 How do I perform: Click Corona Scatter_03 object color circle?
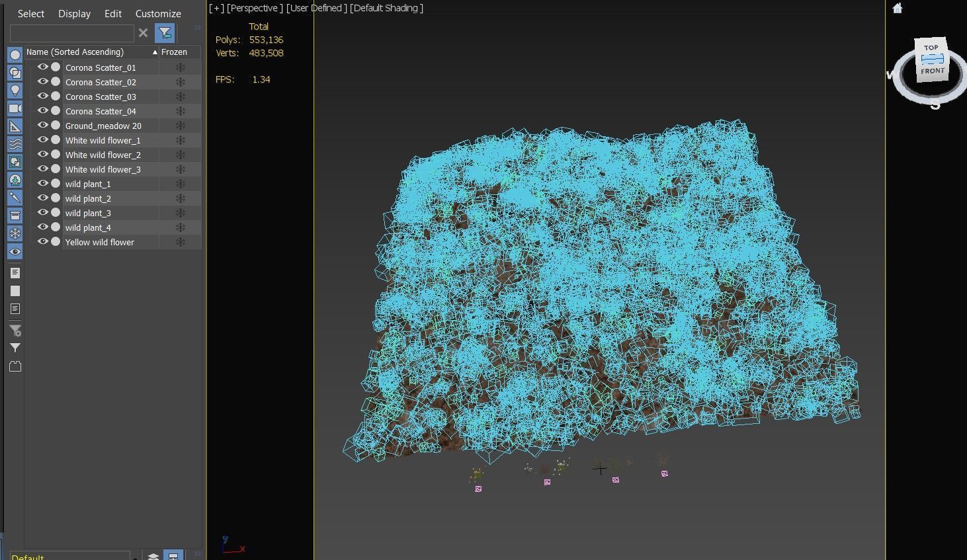point(56,96)
